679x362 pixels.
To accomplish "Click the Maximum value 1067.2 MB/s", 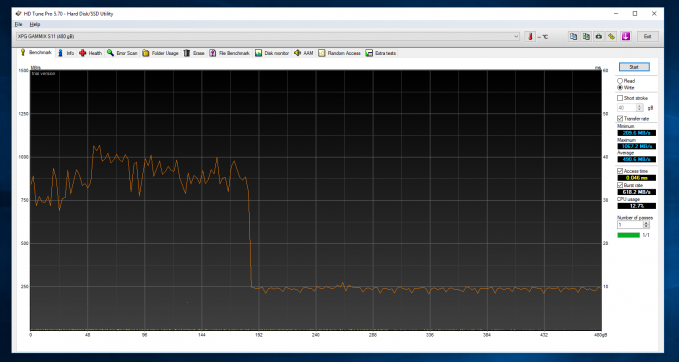I will pos(637,146).
